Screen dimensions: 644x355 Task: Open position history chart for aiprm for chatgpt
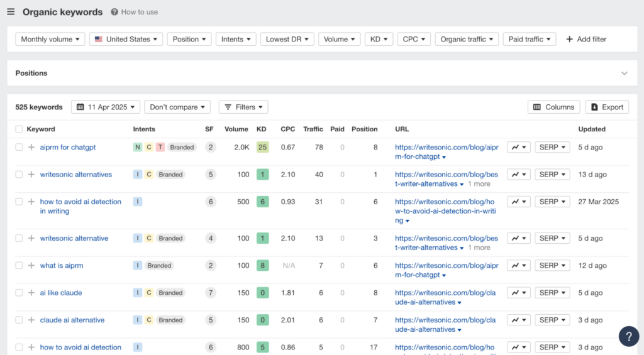[519, 147]
